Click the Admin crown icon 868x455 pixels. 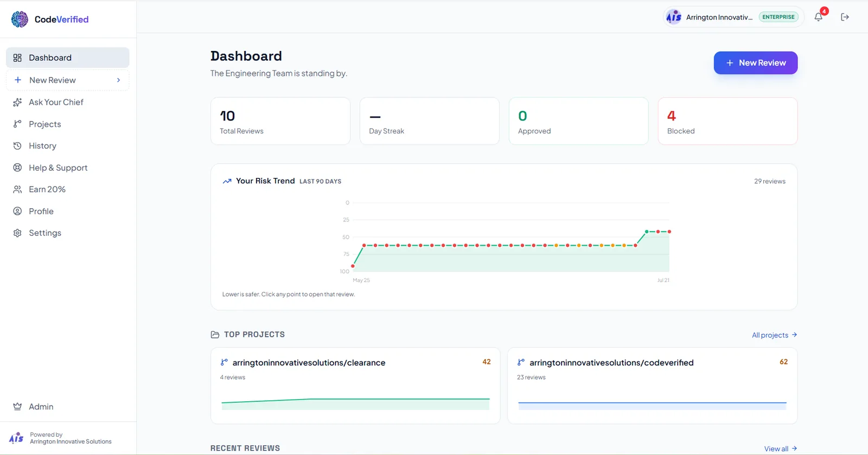point(17,406)
